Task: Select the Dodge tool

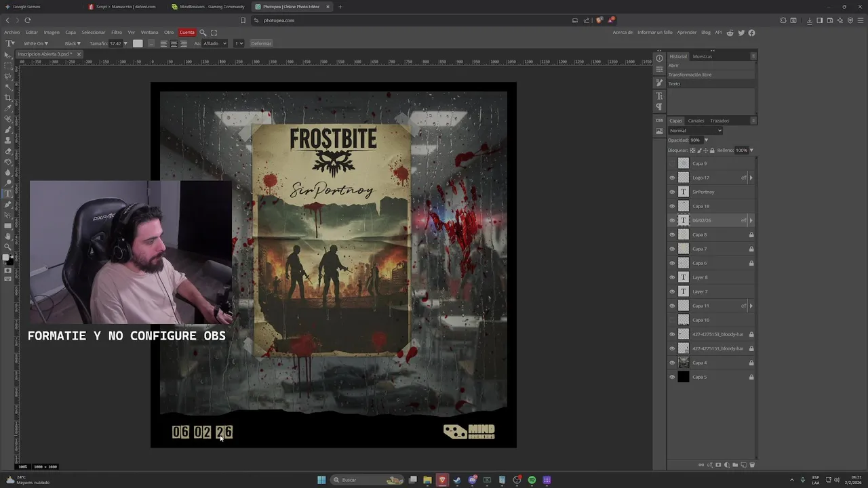Action: click(x=7, y=183)
